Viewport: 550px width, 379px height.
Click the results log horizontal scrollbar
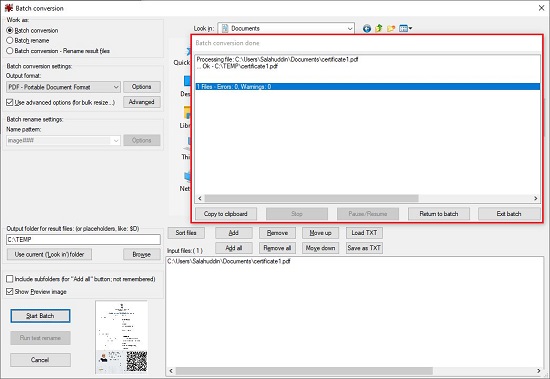point(311,198)
